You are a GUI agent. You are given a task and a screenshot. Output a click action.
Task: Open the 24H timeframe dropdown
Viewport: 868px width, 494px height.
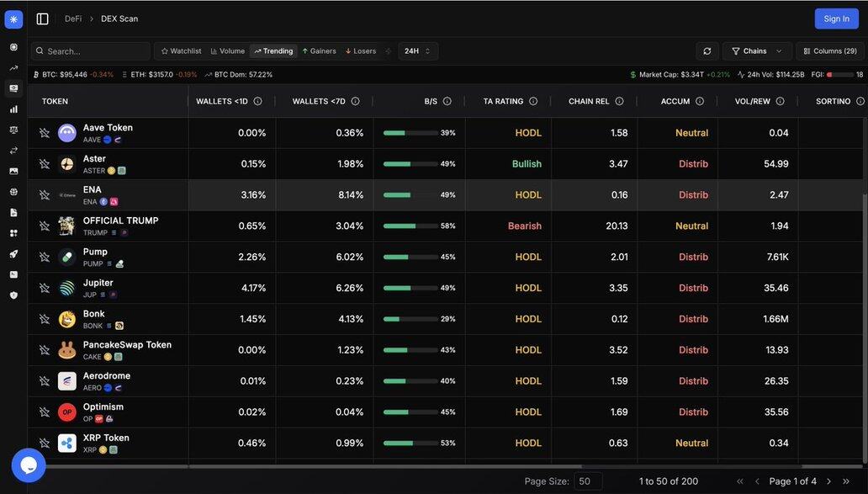(417, 51)
